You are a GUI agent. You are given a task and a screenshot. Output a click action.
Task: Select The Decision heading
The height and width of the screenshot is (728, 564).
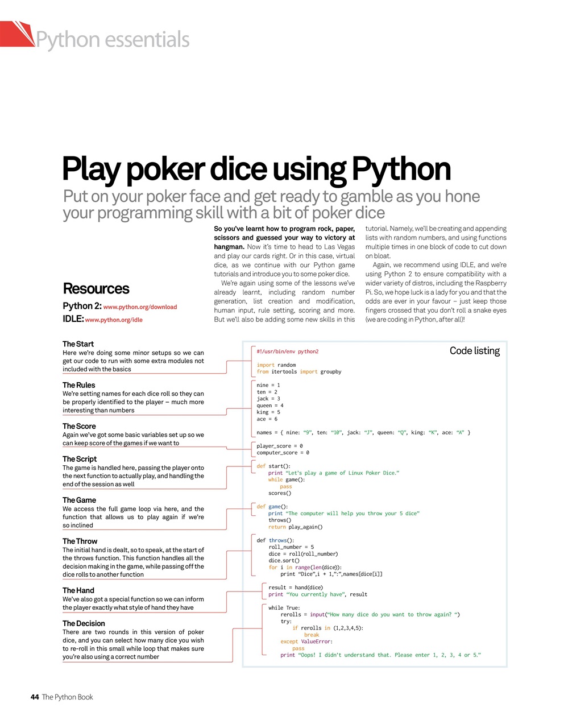[82, 623]
